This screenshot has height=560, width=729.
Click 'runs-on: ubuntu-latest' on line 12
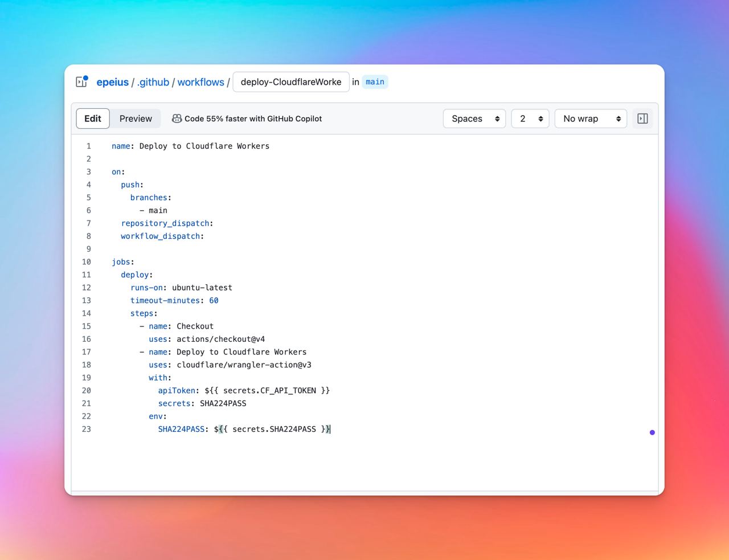(x=181, y=288)
